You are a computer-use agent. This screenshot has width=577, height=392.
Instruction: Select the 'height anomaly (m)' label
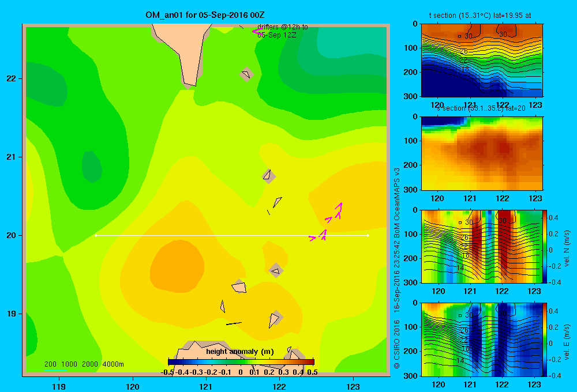240,352
